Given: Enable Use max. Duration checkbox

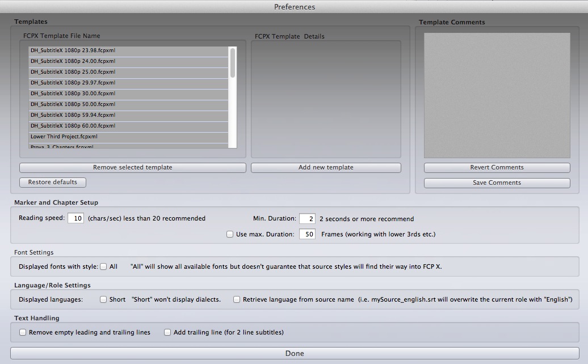Looking at the screenshot, I should point(230,234).
